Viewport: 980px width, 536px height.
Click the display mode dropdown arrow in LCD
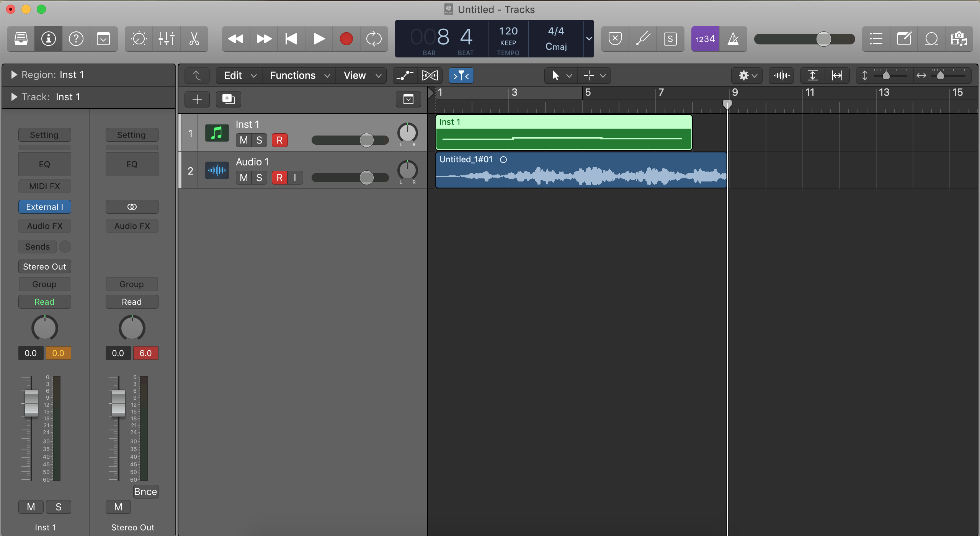[589, 39]
